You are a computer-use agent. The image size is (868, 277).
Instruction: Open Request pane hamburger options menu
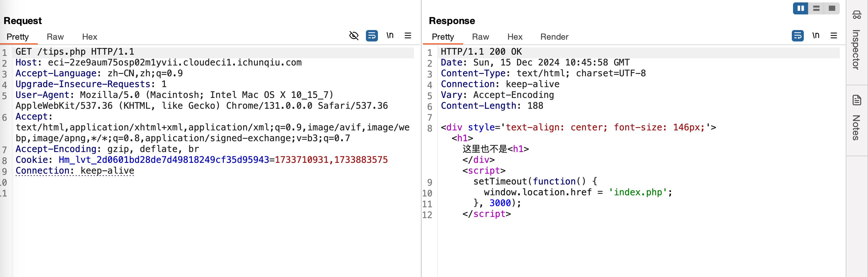[408, 35]
